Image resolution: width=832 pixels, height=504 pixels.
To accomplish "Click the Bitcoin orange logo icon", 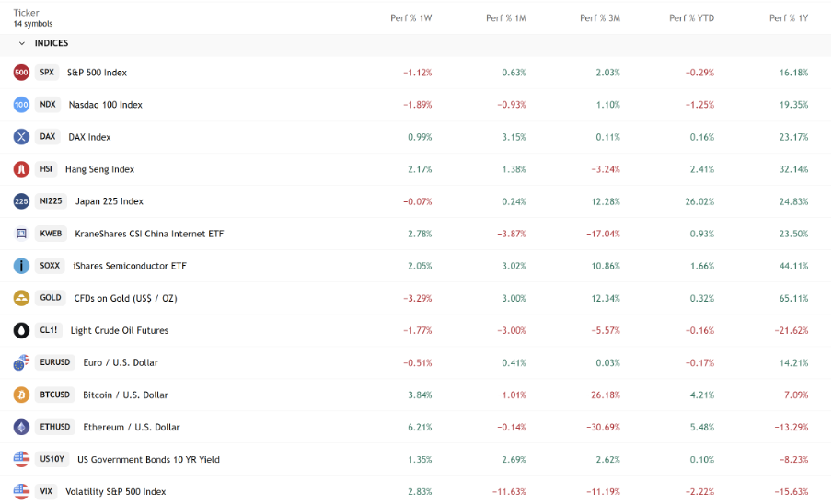I will point(21,395).
